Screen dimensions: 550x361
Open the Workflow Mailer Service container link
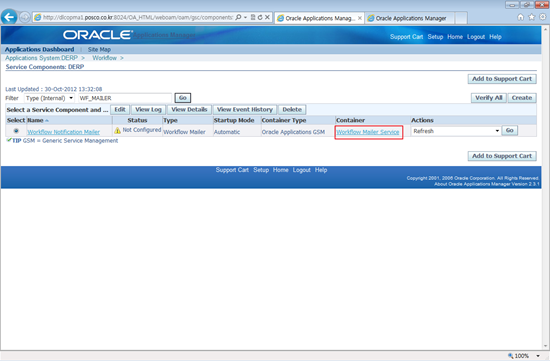368,132
